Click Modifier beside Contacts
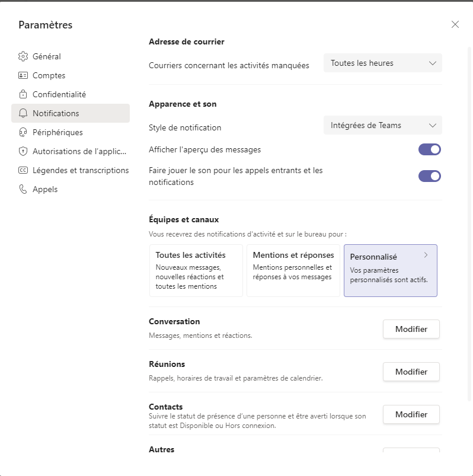473x476 pixels. click(411, 414)
